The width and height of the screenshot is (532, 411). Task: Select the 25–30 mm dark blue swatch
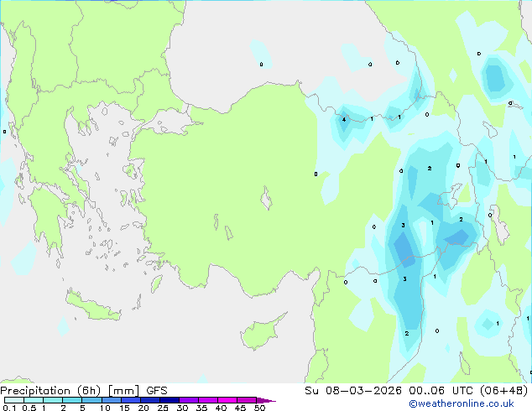(x=169, y=400)
